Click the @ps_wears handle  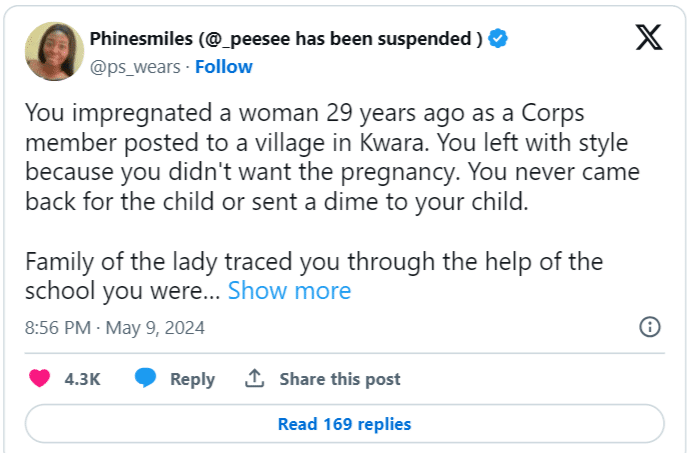click(x=136, y=67)
